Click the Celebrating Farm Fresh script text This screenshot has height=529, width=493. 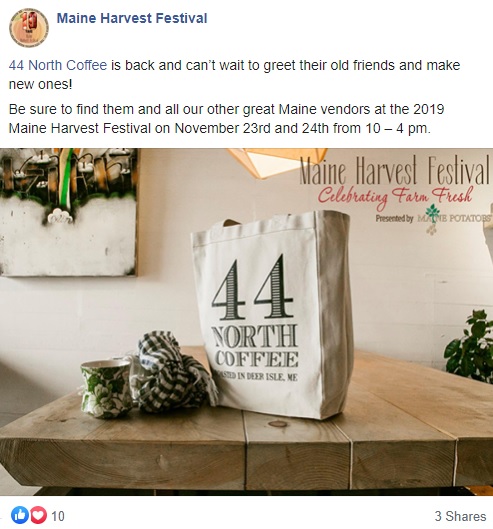coord(395,196)
